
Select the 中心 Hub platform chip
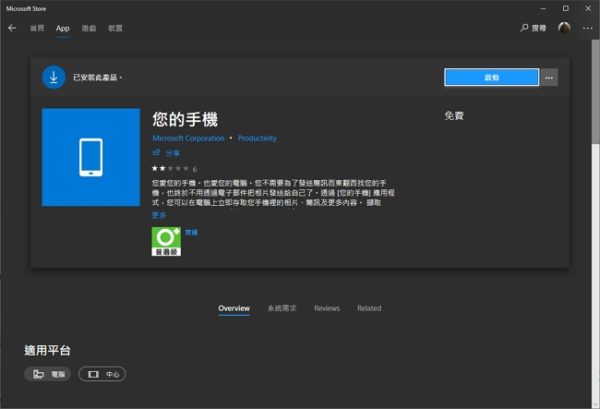102,374
